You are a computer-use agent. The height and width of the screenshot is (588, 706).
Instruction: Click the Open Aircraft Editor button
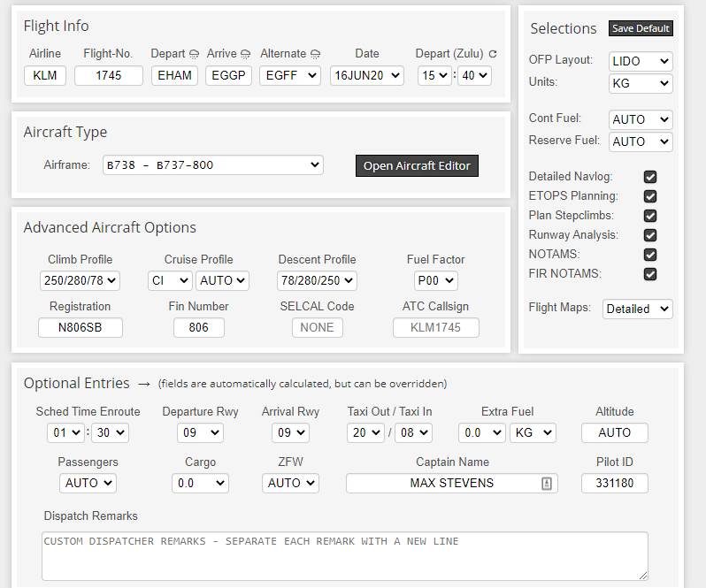417,166
